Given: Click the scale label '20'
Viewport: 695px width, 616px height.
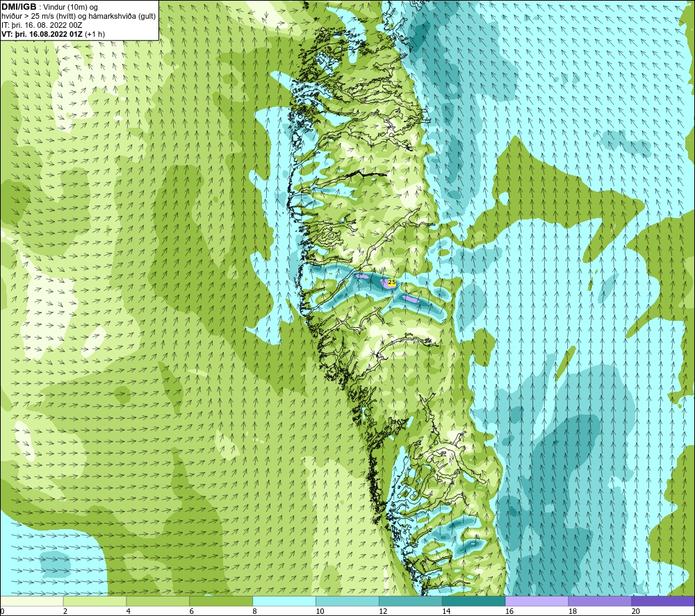Looking at the screenshot, I should (636, 611).
